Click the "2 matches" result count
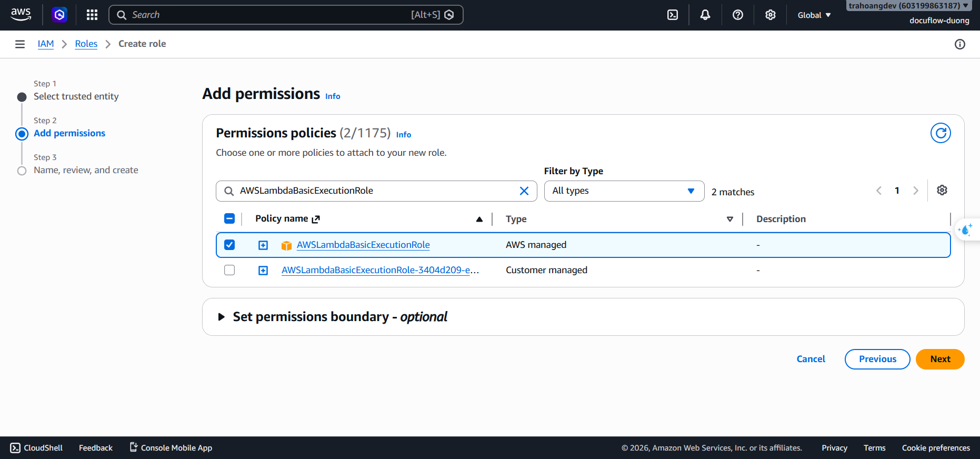Image resolution: width=980 pixels, height=459 pixels. pos(733,192)
